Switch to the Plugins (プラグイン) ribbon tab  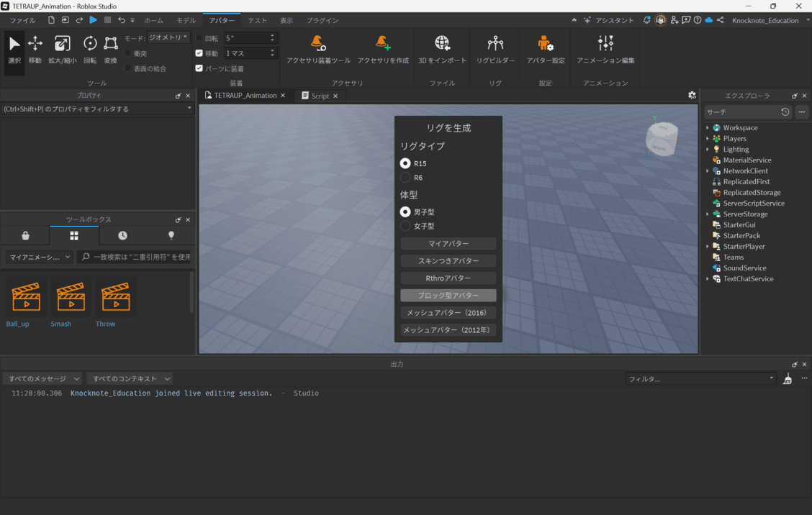coord(322,21)
